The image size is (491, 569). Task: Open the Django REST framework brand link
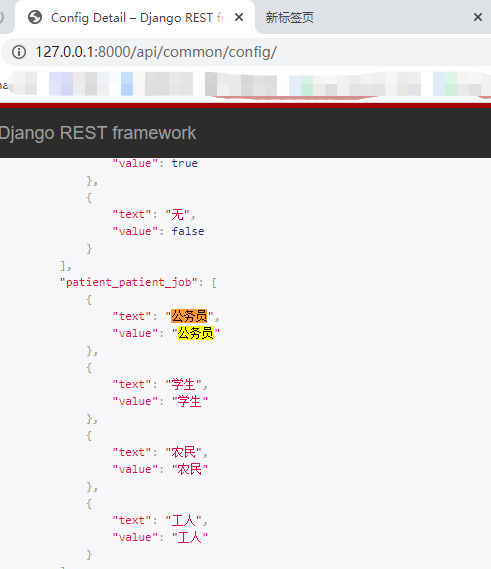point(97,133)
